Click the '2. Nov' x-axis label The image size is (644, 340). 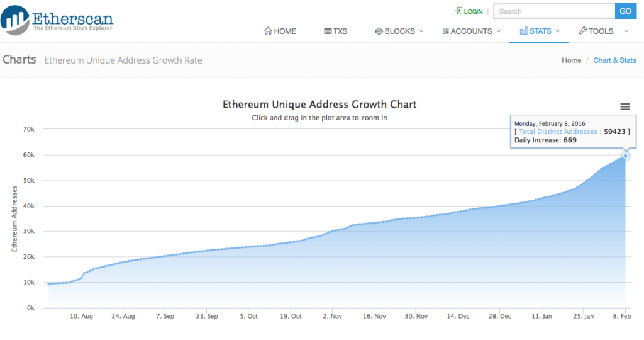pyautogui.click(x=333, y=316)
